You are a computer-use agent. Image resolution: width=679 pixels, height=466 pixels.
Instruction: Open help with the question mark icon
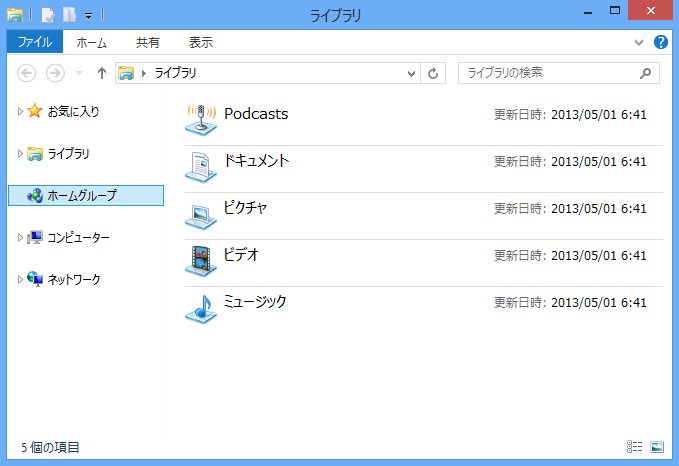point(661,42)
